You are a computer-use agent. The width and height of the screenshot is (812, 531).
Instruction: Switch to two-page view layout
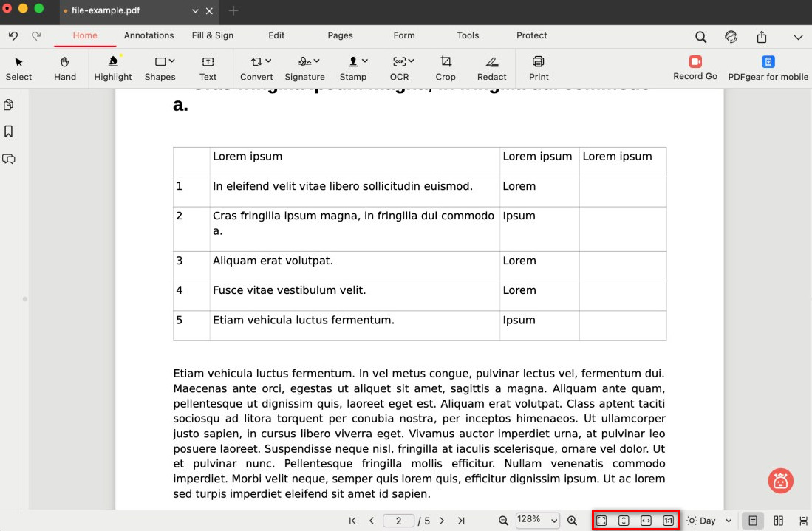(x=778, y=521)
